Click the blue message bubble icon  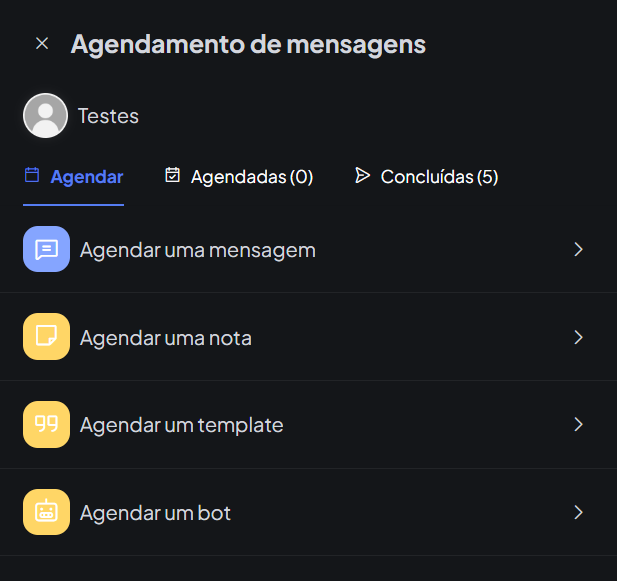coord(46,249)
